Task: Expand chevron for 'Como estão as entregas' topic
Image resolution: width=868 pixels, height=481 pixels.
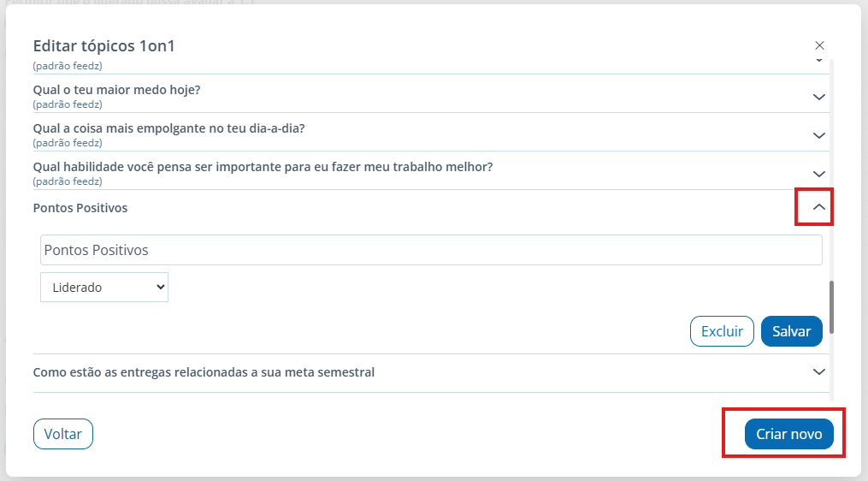Action: pos(818,371)
